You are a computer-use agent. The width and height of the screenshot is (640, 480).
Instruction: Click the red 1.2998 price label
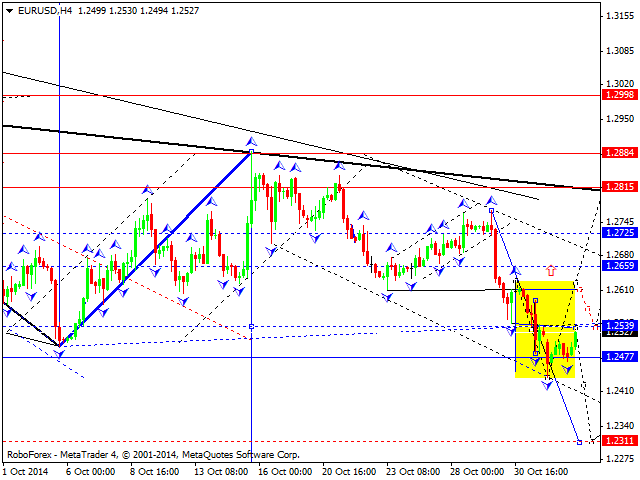tap(619, 94)
